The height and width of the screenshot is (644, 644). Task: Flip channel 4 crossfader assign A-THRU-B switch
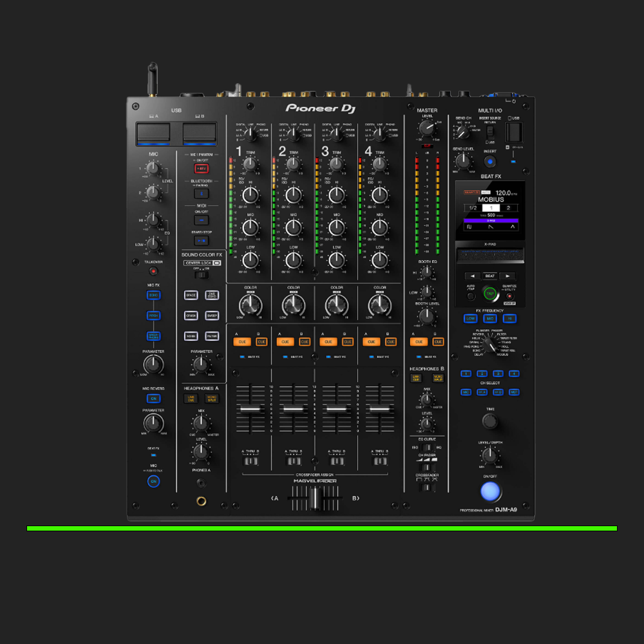click(379, 461)
